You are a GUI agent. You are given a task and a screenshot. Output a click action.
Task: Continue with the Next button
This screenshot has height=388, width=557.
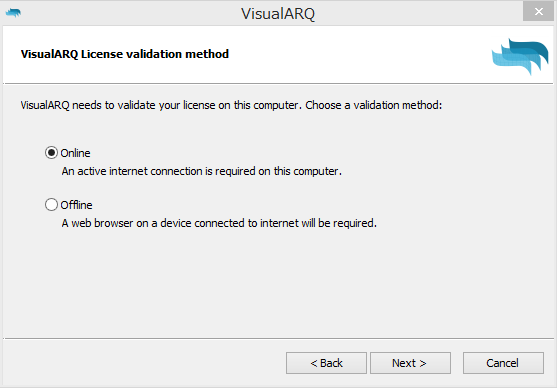click(x=410, y=363)
